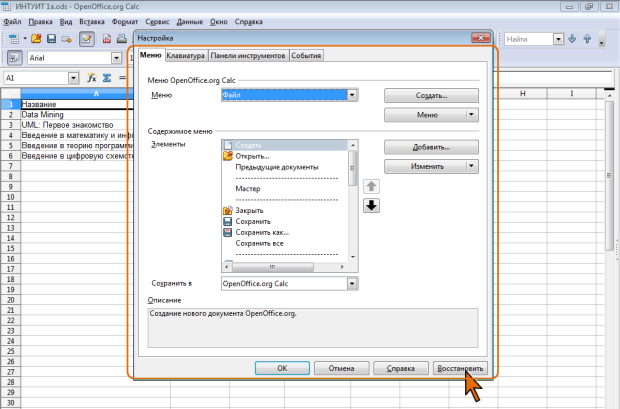Screen dimensions: 620x409
Task: Click the Open document toolbar icon
Action: point(37,39)
